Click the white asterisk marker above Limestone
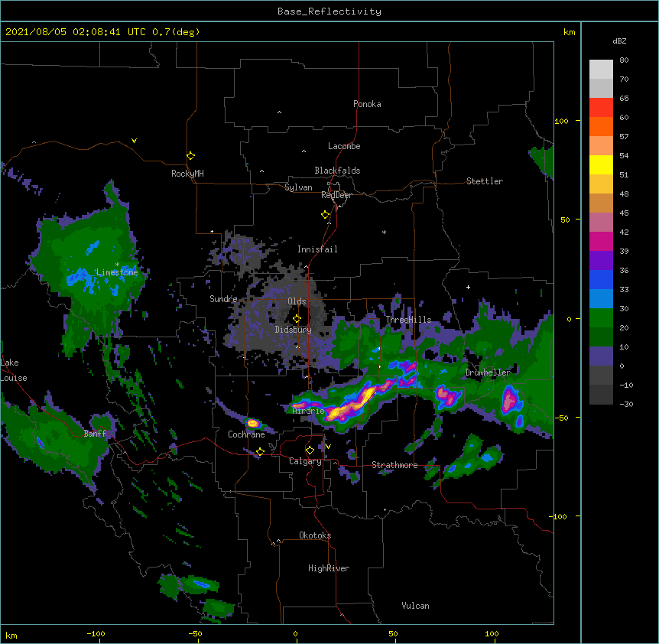The image size is (659, 644). [x=117, y=265]
